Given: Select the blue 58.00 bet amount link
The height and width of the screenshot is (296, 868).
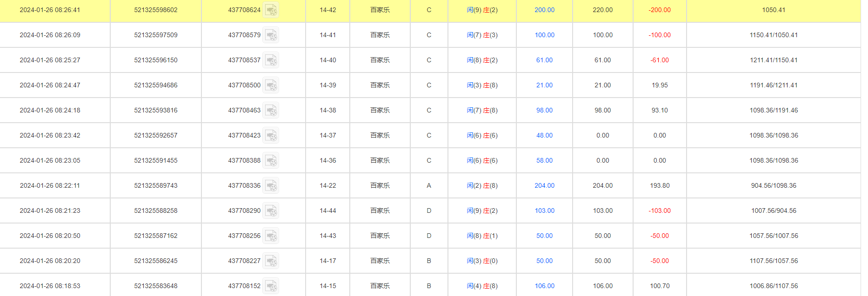Looking at the screenshot, I should click(544, 160).
